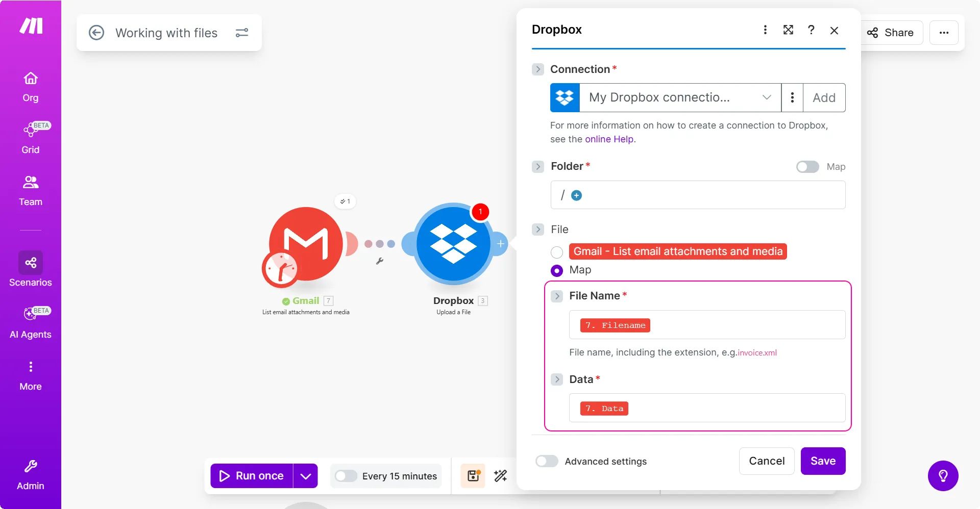Add a module after Dropbox with plus

[x=501, y=244]
